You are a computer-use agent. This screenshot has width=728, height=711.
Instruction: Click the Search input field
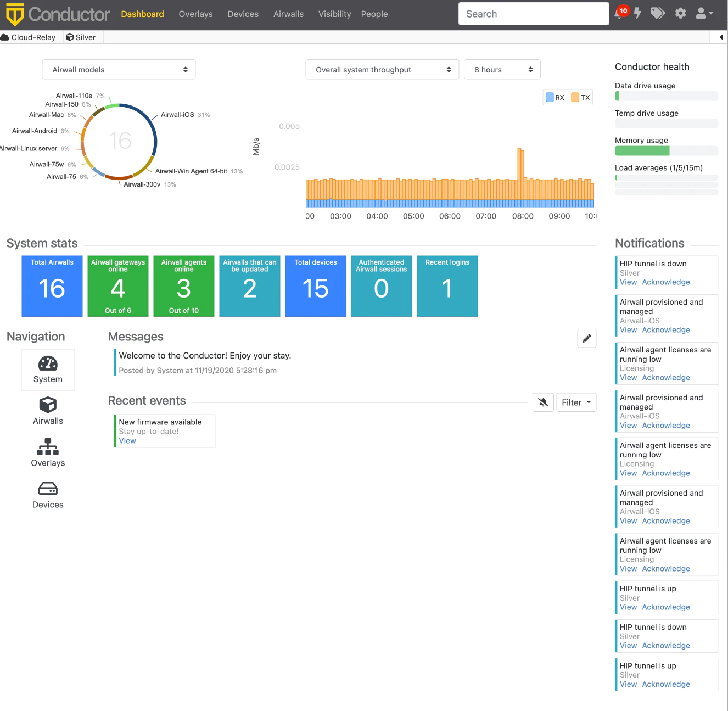(534, 14)
